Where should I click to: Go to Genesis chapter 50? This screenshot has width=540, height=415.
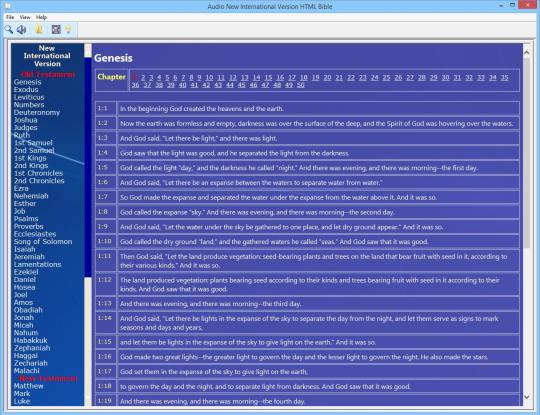(301, 85)
